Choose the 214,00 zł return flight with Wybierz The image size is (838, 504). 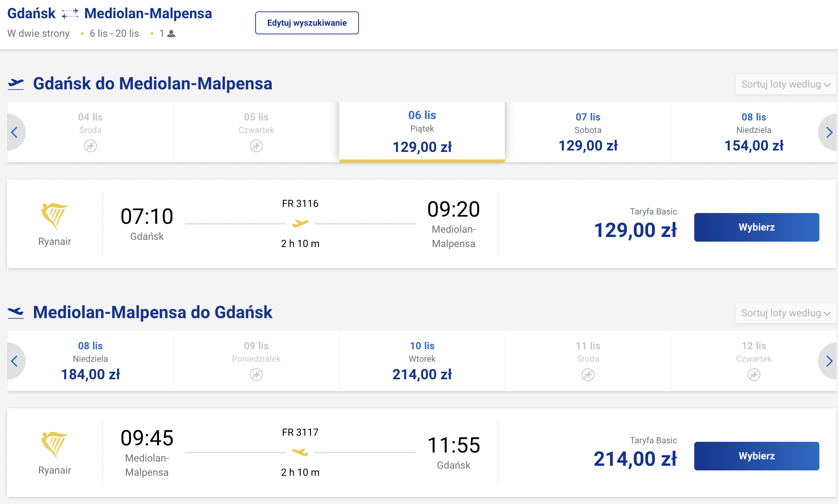tap(756, 456)
